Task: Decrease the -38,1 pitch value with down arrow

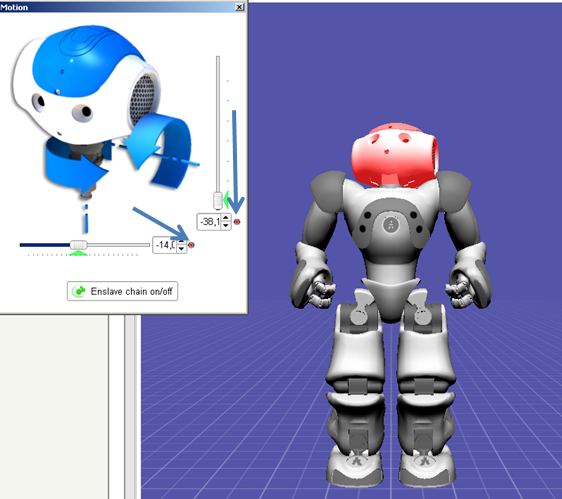Action: (x=225, y=225)
